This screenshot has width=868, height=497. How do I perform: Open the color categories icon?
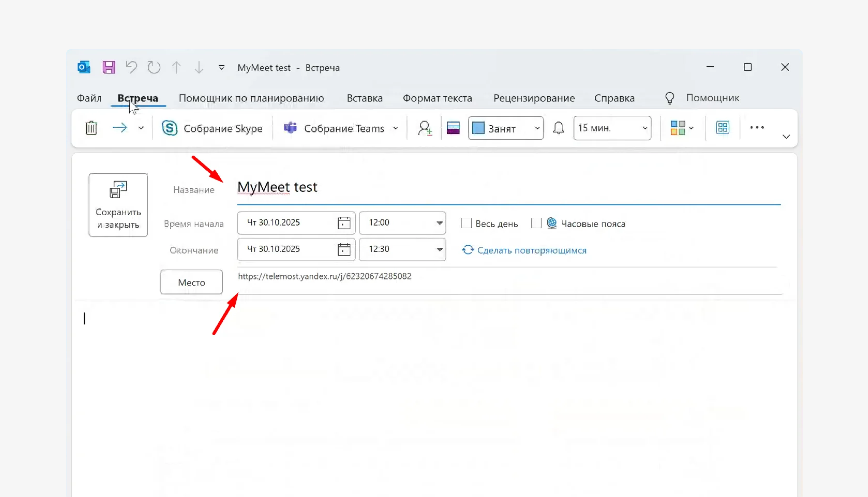tap(678, 128)
